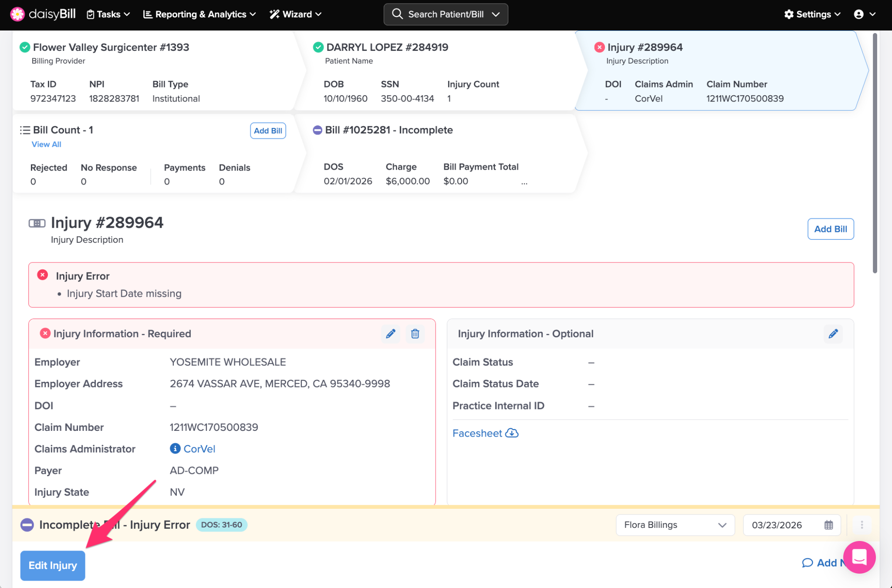Click the CorVel info icon

[175, 449]
